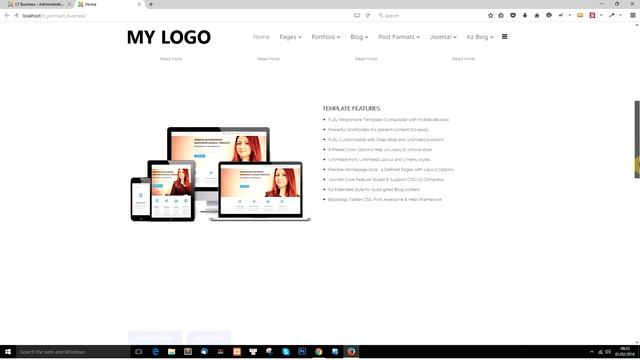The width and height of the screenshot is (640, 360).
Task: Click the responsive devices mockup image
Action: [220, 174]
